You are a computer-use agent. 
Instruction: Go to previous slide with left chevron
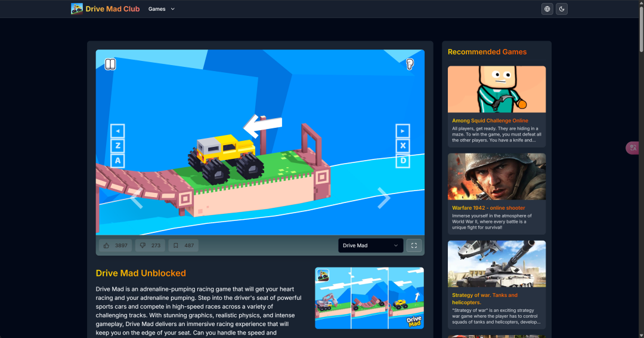[x=137, y=198]
